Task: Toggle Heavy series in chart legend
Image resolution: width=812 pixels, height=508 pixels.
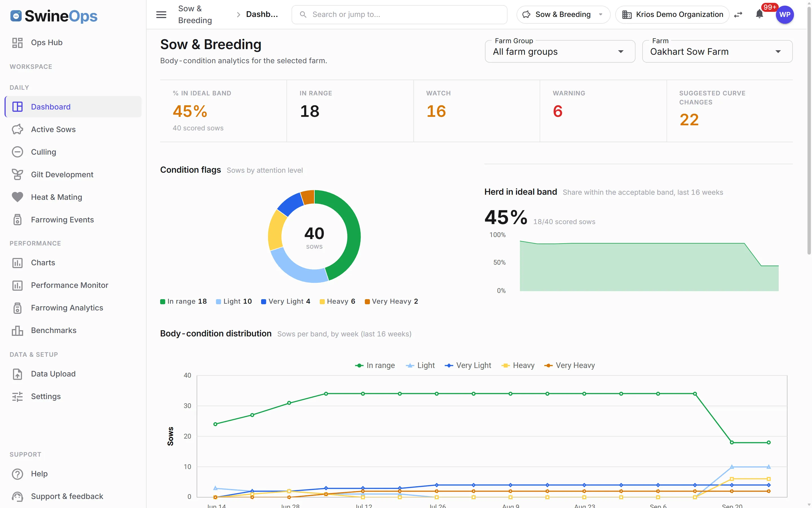Action: [518, 365]
